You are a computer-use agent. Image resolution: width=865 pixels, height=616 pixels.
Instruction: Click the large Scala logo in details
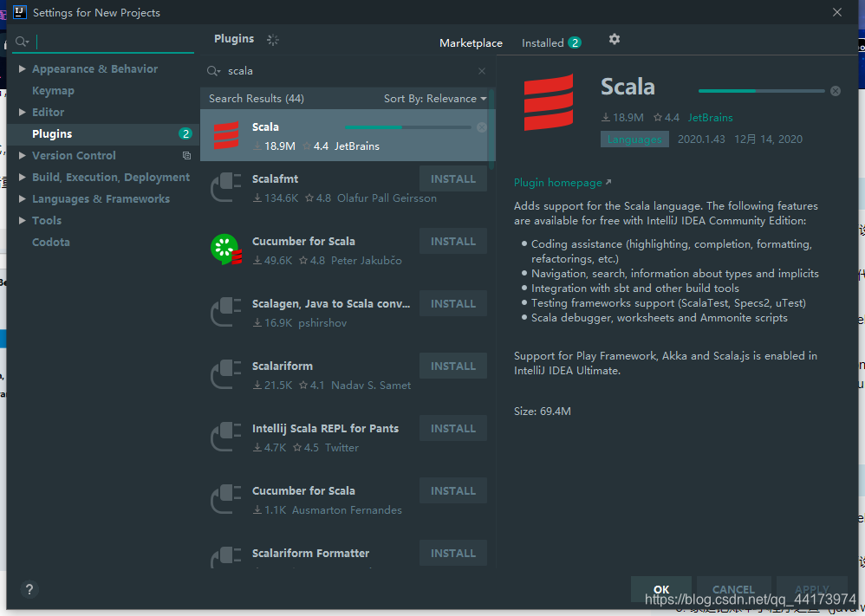click(549, 102)
